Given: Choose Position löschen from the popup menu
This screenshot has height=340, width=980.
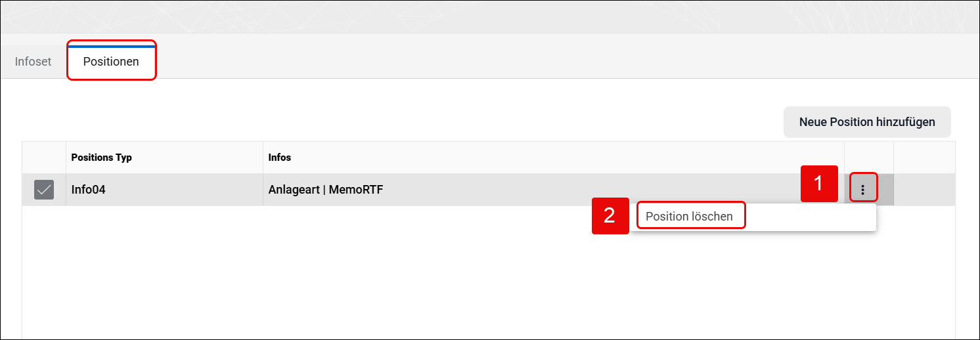Looking at the screenshot, I should [690, 216].
